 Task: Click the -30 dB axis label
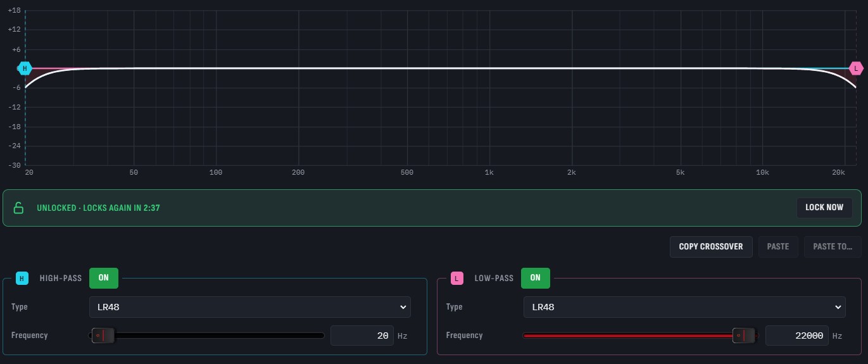14,165
